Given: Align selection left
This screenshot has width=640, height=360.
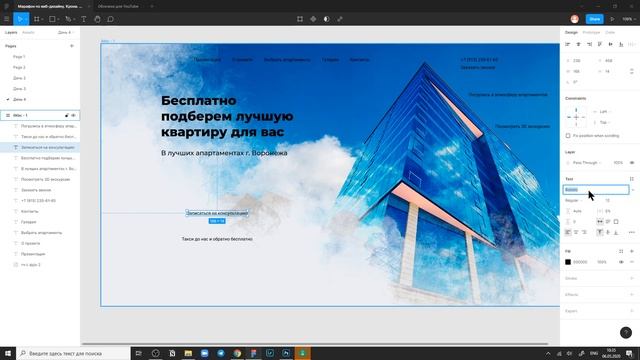Looking at the screenshot, I should tap(568, 44).
